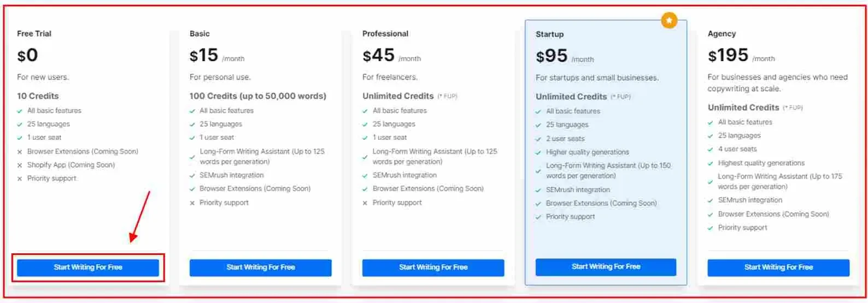
Task: Click the FUP note under Professional Unlimited Credits
Action: pyautogui.click(x=447, y=97)
